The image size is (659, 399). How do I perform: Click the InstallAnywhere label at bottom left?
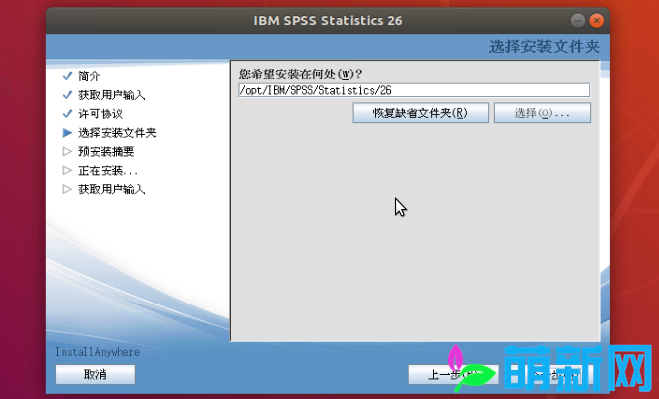98,352
